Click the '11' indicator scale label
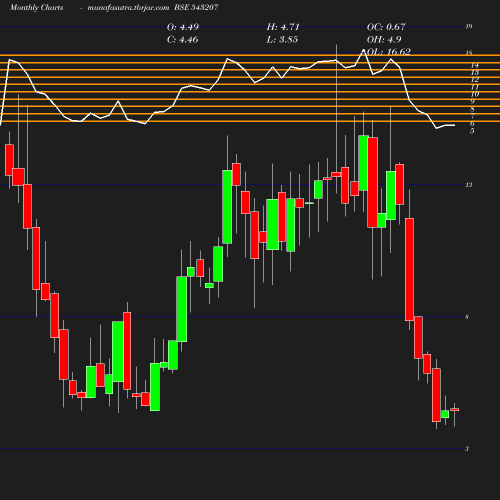 click(475, 87)
